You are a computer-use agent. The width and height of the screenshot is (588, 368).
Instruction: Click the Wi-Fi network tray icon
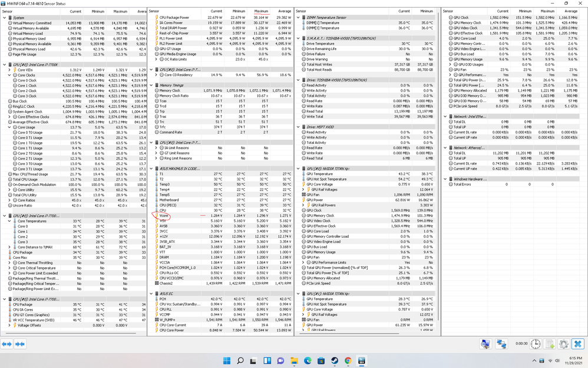tap(550, 361)
